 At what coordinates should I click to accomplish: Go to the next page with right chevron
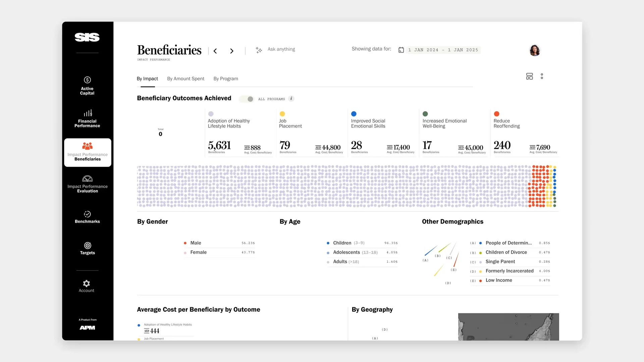coord(231,51)
